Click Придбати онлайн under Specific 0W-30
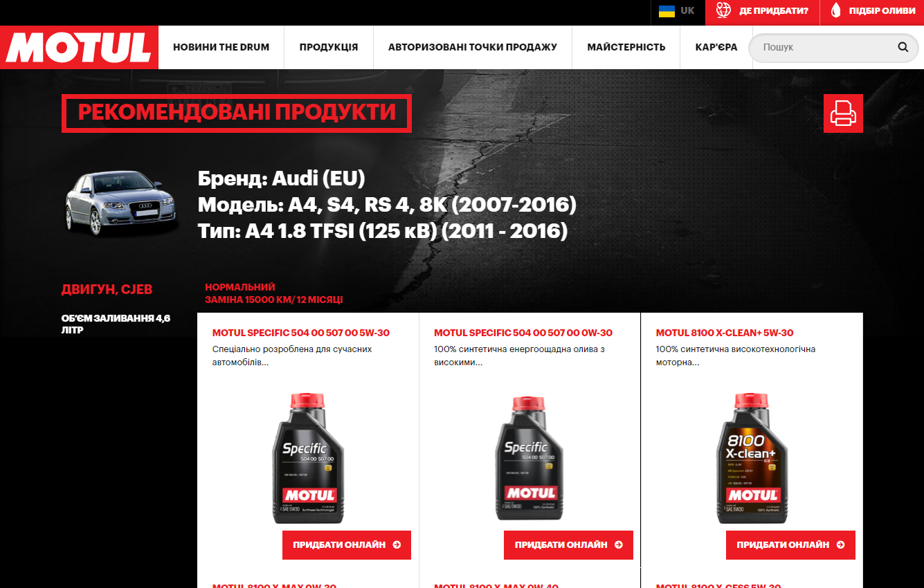The image size is (924, 588). click(568, 545)
